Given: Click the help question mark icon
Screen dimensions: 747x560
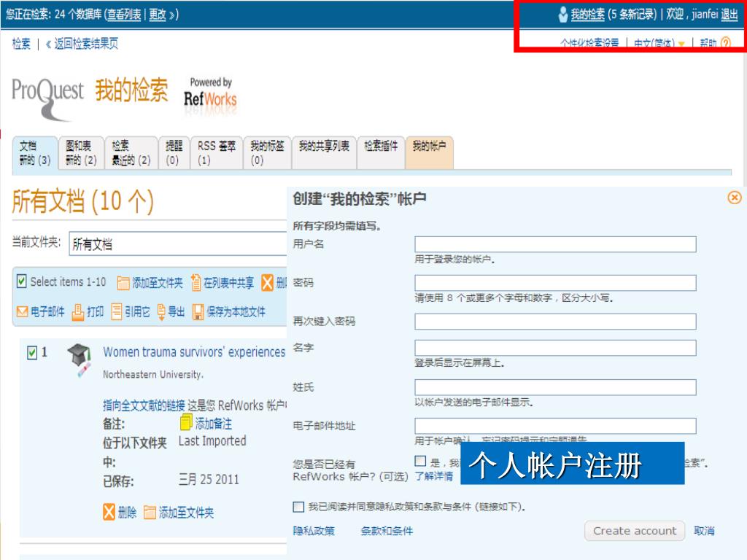Looking at the screenshot, I should (x=725, y=44).
